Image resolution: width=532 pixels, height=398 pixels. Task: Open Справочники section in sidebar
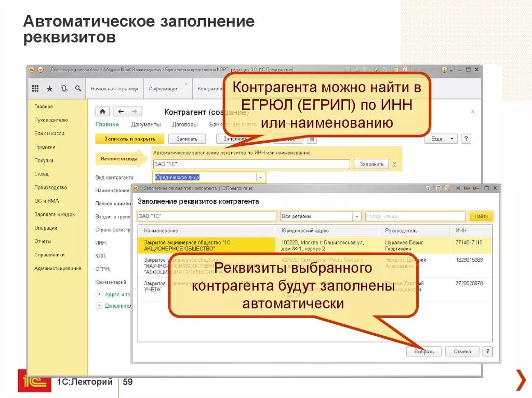tap(49, 255)
